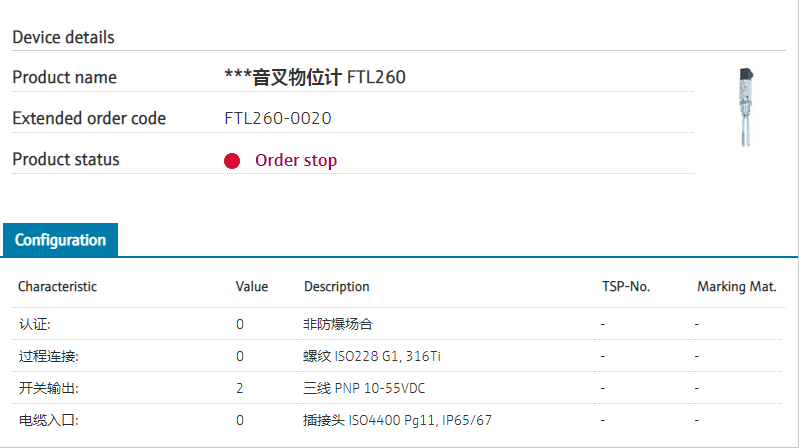Click the product name ending in FTL260
The width and height of the screenshot is (799, 448).
[315, 78]
